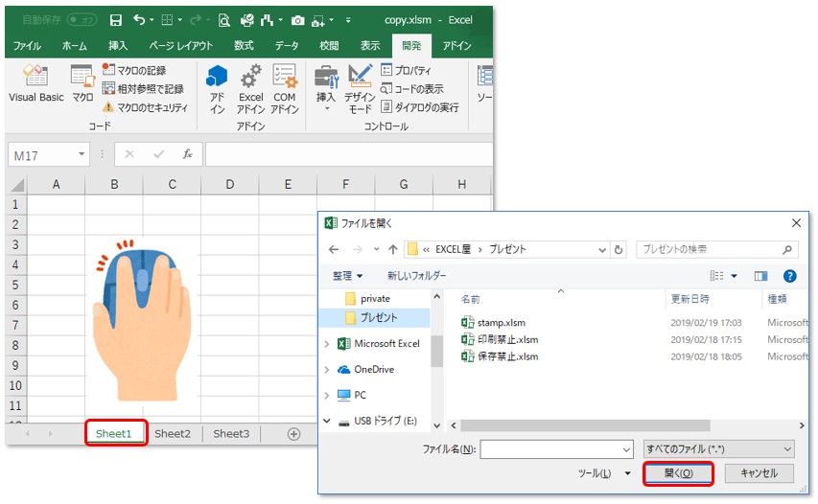Click the Cancel (キャンセル) button
818x504 pixels.
760,473
